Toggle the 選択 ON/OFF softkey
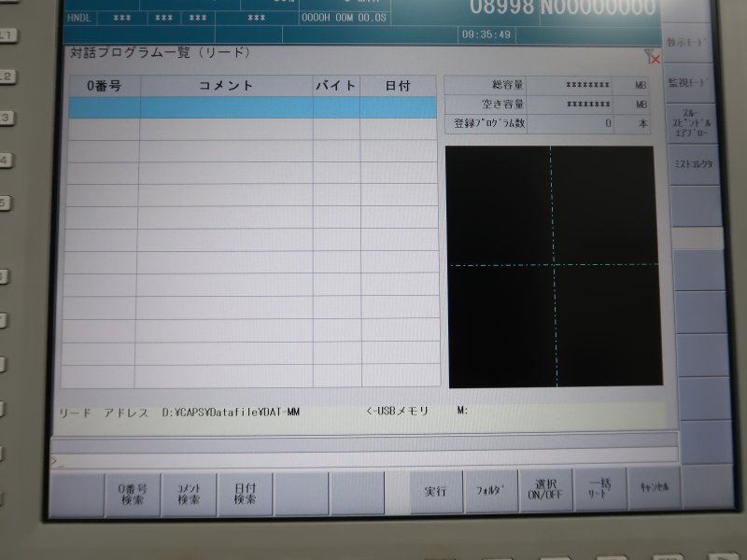Image resolution: width=747 pixels, height=560 pixels. (545, 490)
